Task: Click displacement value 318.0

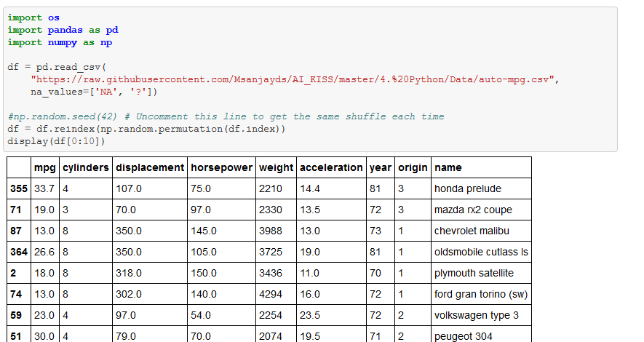Action: point(149,273)
